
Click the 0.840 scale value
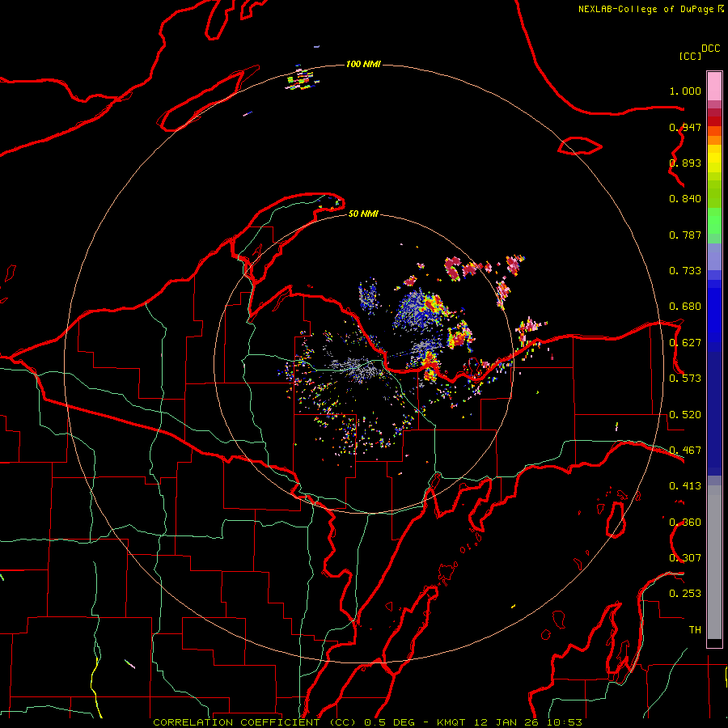coord(685,199)
